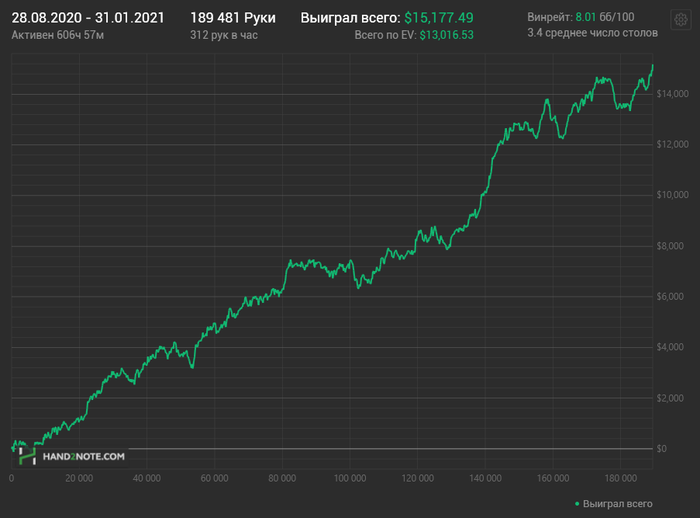700x518 pixels.
Task: Click the 40 000 x-axis label
Action: click(146, 478)
